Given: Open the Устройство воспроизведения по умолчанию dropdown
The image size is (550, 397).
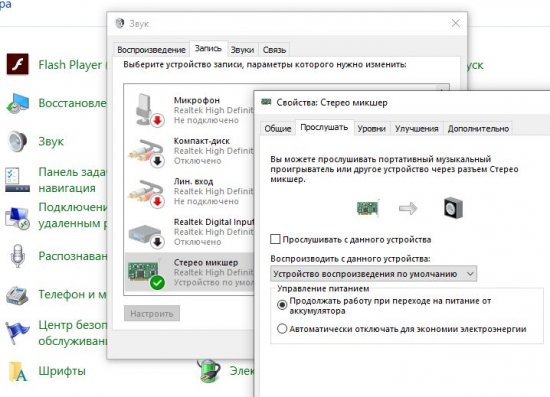Looking at the screenshot, I should pyautogui.click(x=373, y=274).
